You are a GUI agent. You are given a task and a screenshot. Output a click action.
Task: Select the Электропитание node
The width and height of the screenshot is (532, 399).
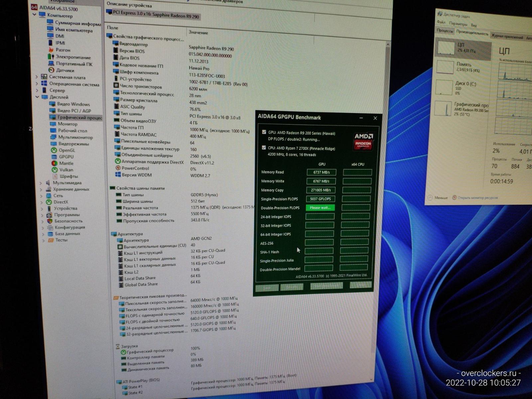69,57
